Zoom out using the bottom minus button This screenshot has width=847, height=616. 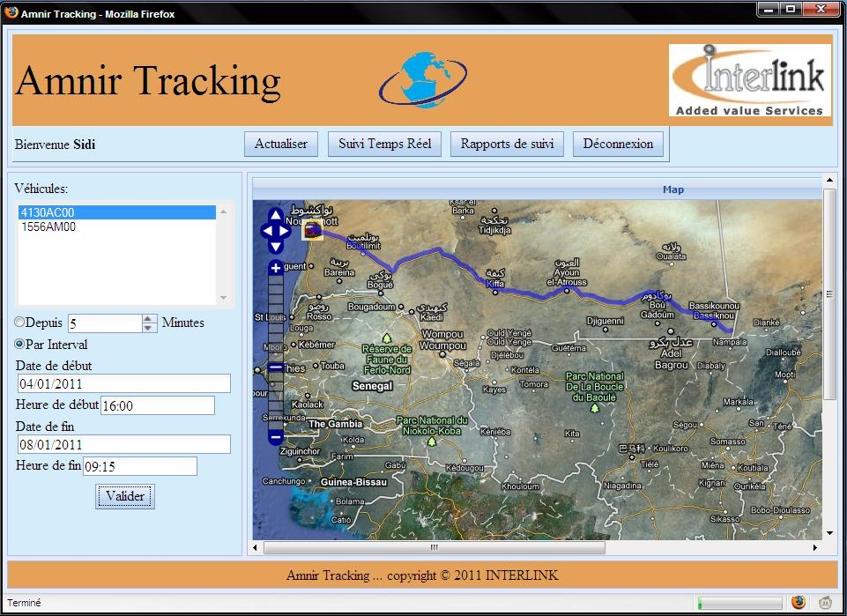pyautogui.click(x=276, y=436)
